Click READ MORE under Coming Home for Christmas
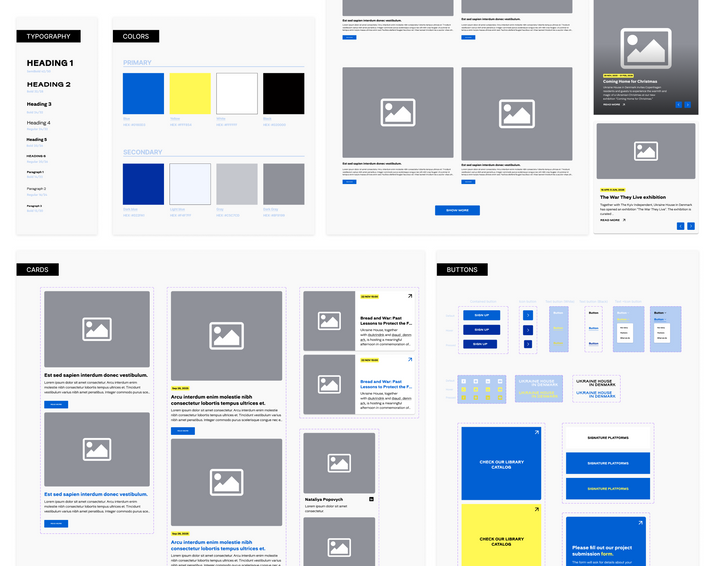715x566 pixels. coord(614,104)
